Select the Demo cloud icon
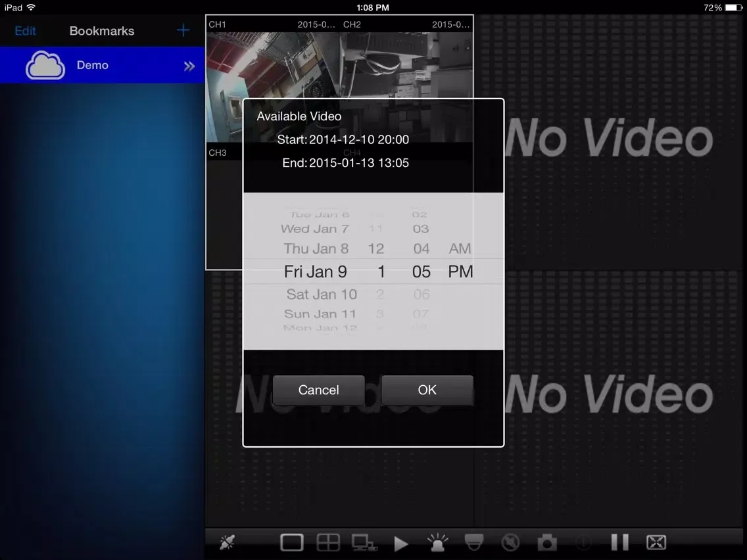Viewport: 747px width, 560px height. (x=45, y=65)
